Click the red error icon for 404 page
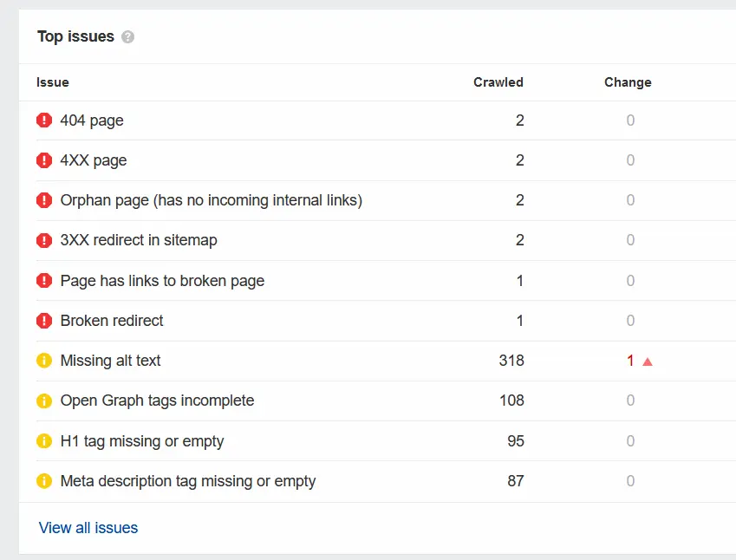This screenshot has height=560, width=736. pos(44,120)
